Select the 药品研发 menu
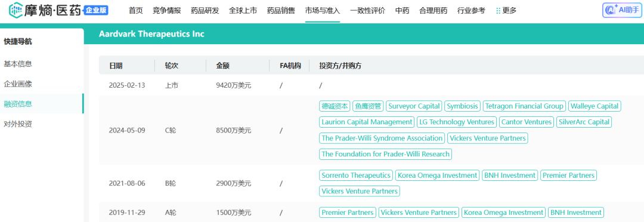The height and width of the screenshot is (222, 644). (205, 11)
